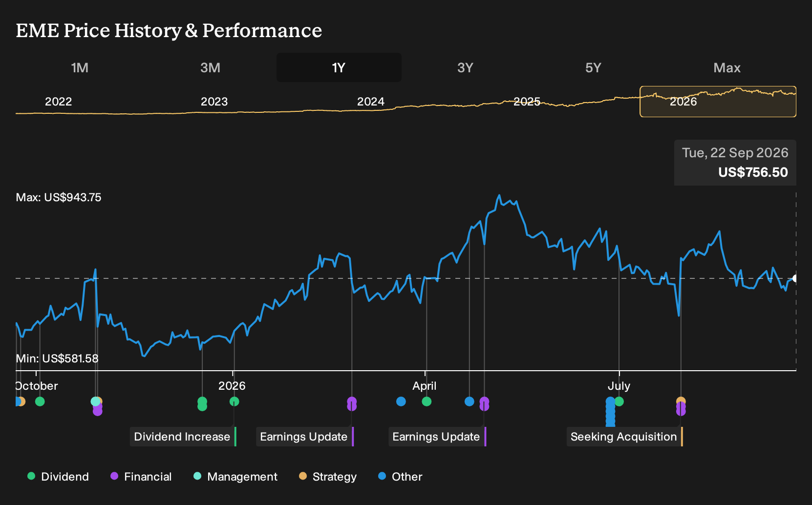Click green dividend marker after October label
Image resolution: width=812 pixels, height=505 pixels.
coord(40,401)
